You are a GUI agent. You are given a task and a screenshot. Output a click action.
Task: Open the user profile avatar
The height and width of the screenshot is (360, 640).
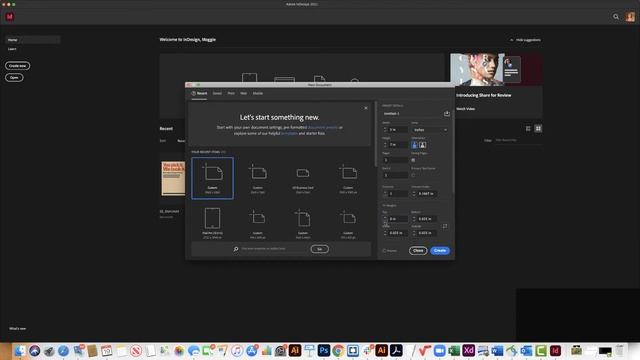pos(630,17)
